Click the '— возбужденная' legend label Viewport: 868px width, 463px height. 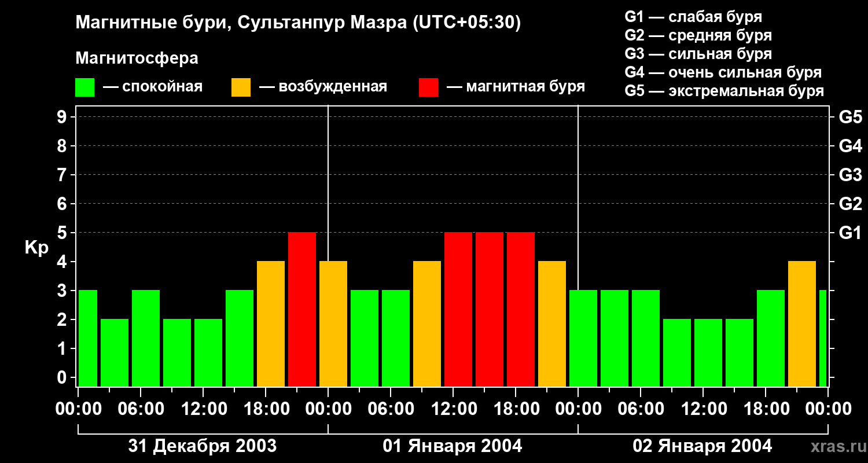click(x=323, y=87)
